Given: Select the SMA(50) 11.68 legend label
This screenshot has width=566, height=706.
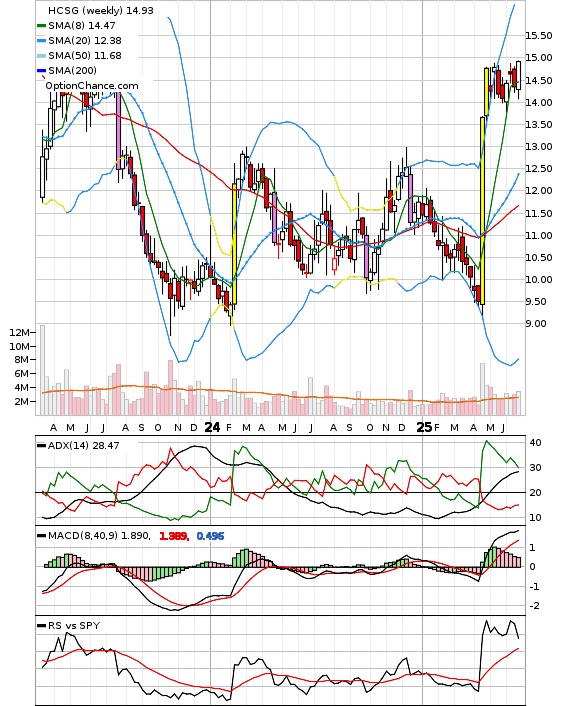Looking at the screenshot, I should tap(85, 55).
